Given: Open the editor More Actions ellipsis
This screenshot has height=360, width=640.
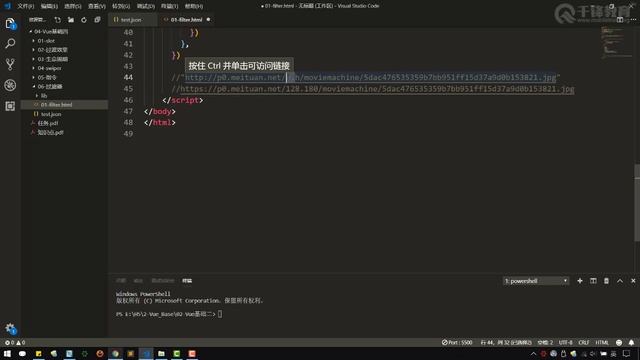Looking at the screenshot, I should (633, 20).
